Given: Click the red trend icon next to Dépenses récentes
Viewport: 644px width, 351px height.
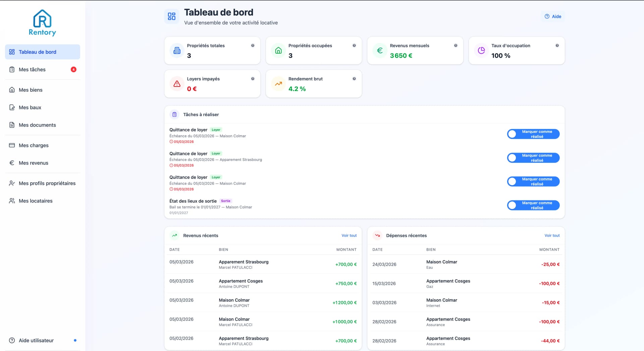Looking at the screenshot, I should [378, 235].
